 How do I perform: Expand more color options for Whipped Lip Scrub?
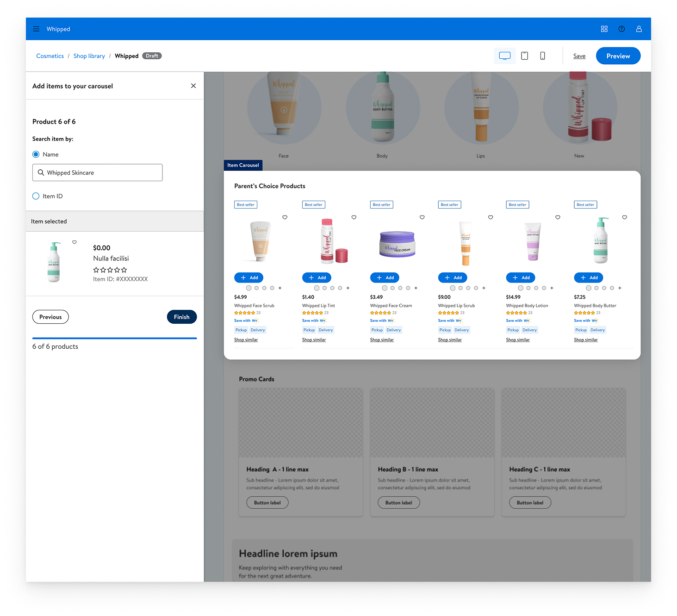click(x=484, y=288)
